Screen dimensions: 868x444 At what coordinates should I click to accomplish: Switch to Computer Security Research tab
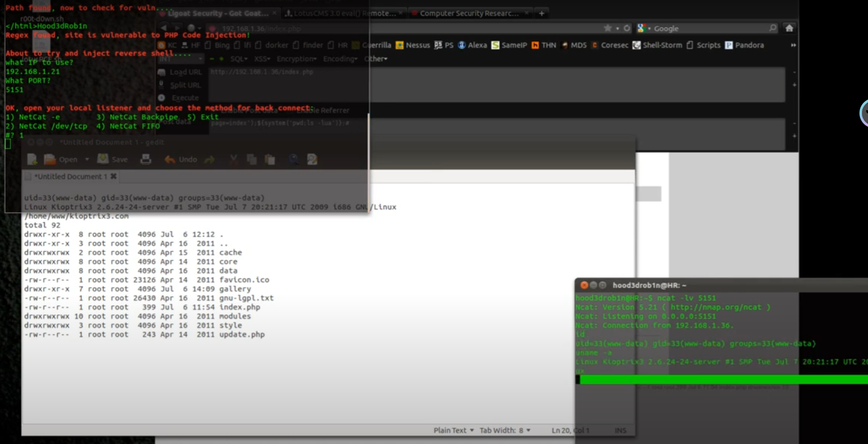(470, 13)
